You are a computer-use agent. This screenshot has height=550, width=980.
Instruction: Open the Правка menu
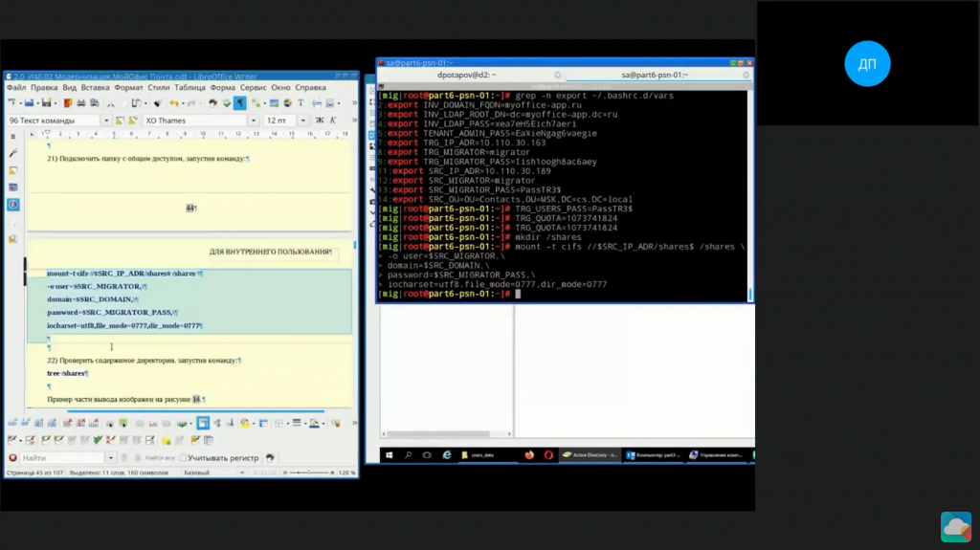44,87
